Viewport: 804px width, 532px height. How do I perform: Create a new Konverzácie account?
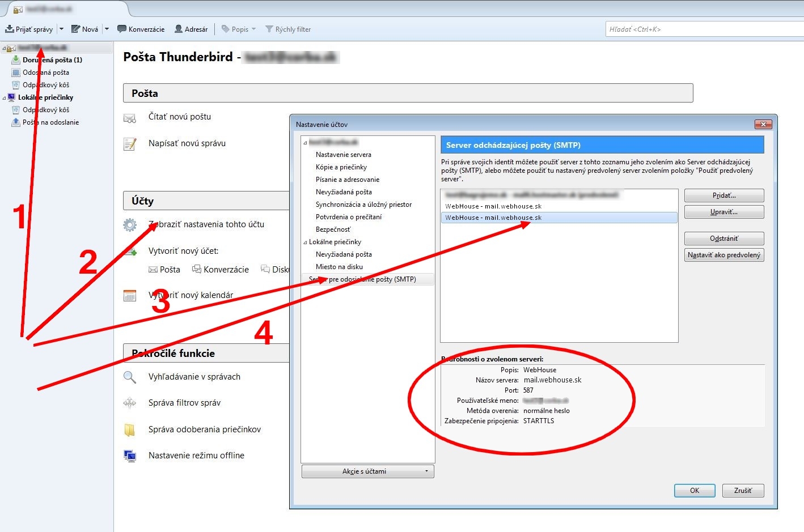[x=221, y=269]
